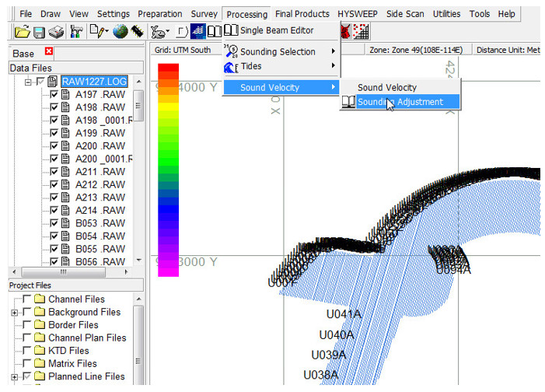
Task: Expand the Background Files folder
Action: (14, 313)
